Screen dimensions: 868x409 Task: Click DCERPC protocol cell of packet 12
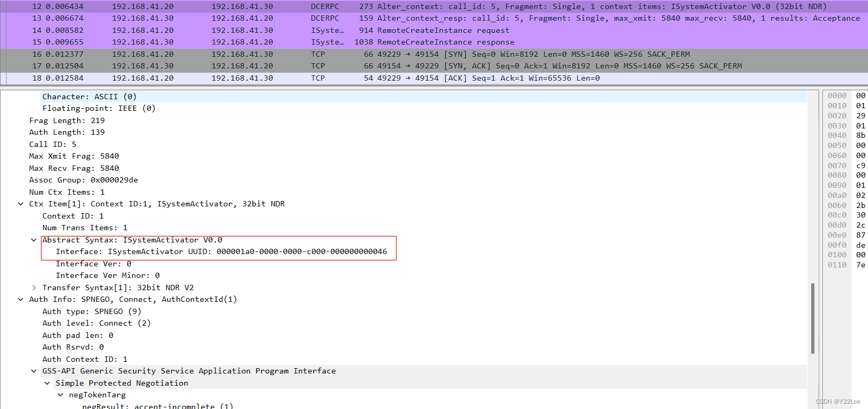click(x=325, y=6)
